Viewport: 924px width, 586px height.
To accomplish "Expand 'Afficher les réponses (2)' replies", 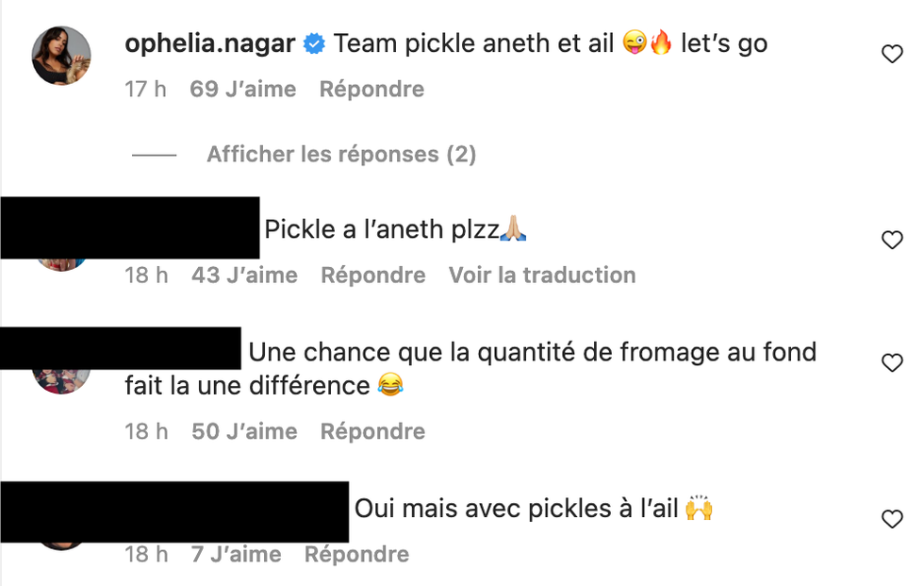I will pos(341,154).
